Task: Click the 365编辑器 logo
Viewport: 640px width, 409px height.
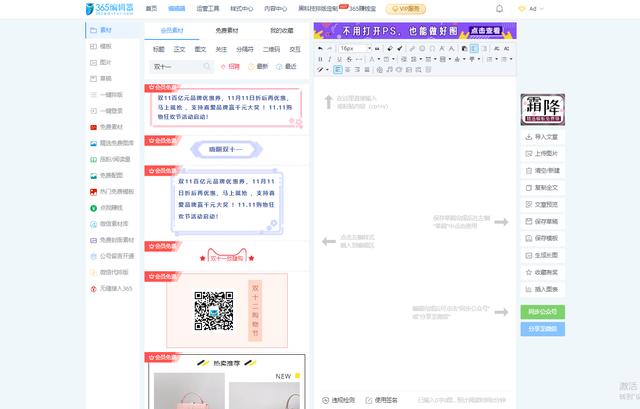Action: (110, 9)
